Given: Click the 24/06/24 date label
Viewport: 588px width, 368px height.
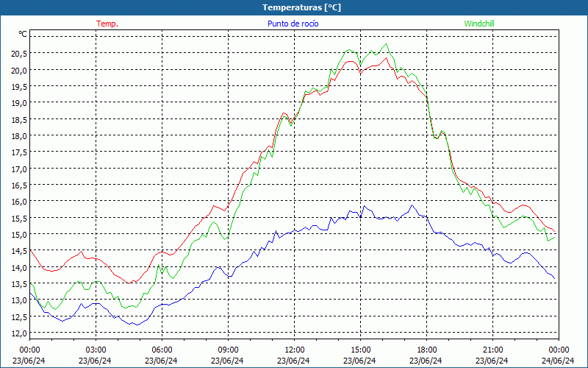Looking at the screenshot, I should [558, 361].
